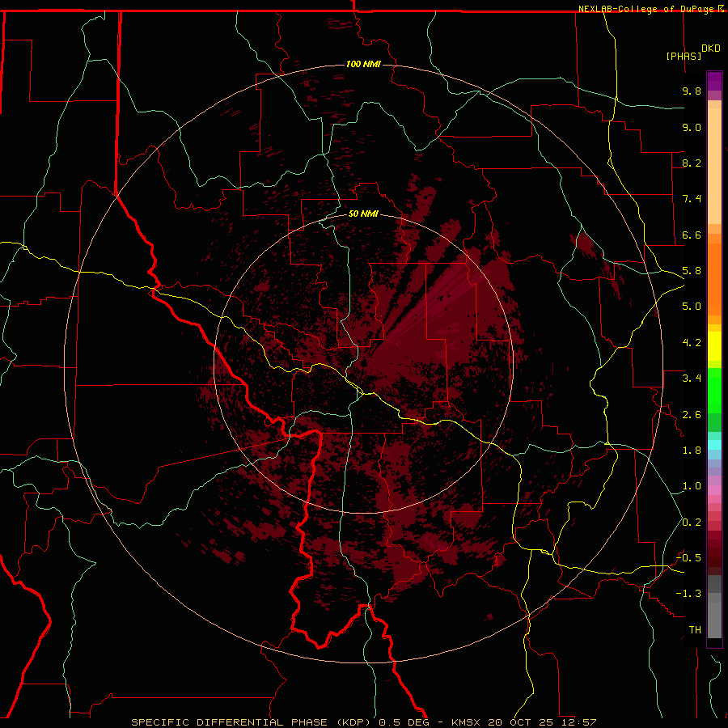
Task: Click the 3.4 value on color scale
Action: [692, 379]
